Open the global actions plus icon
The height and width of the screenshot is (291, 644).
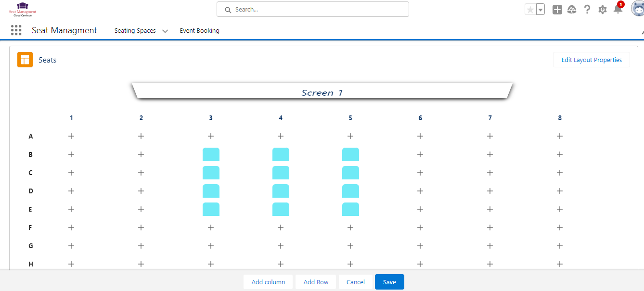(557, 10)
